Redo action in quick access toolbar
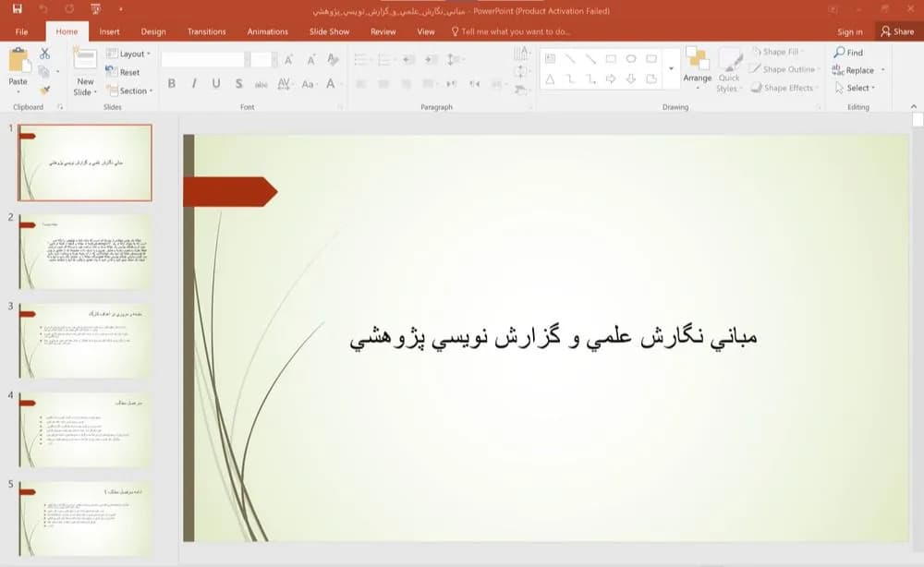 pos(69,9)
